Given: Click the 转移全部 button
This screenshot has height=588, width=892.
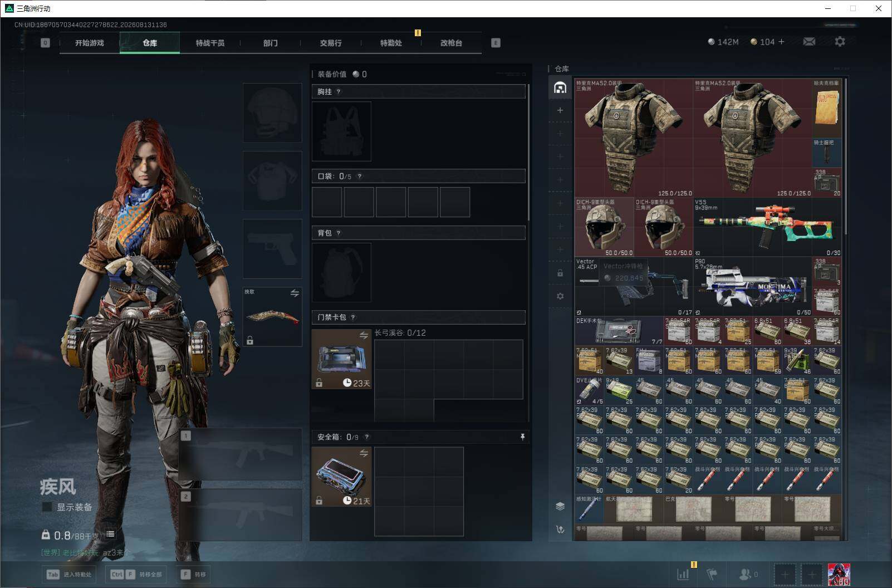Looking at the screenshot, I should click(x=136, y=574).
